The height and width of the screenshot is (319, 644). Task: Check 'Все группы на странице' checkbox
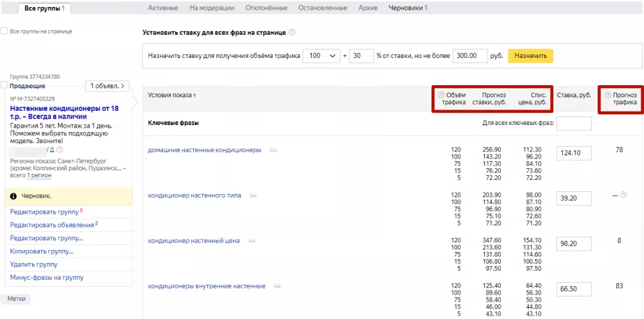(4, 31)
